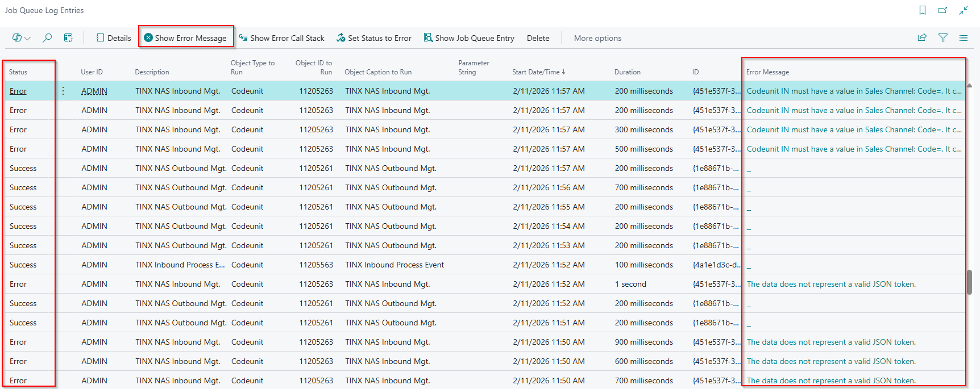Click the 100 milliseconds duration cell
The width and height of the screenshot is (980, 389).
coord(643,265)
